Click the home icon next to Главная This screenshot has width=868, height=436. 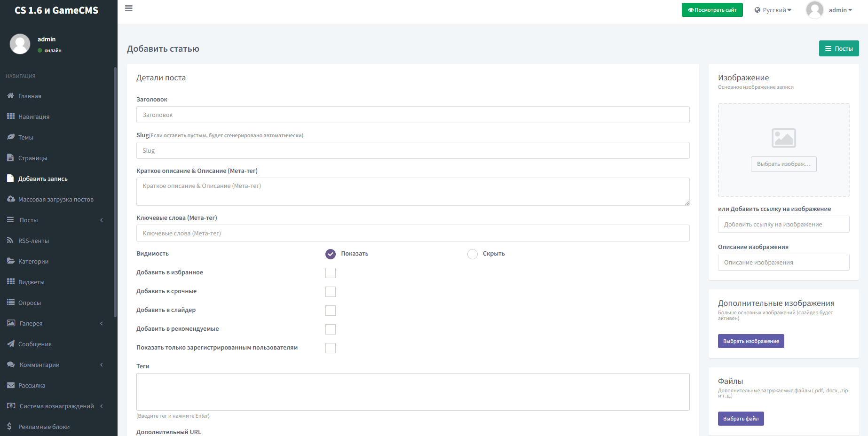coord(10,96)
